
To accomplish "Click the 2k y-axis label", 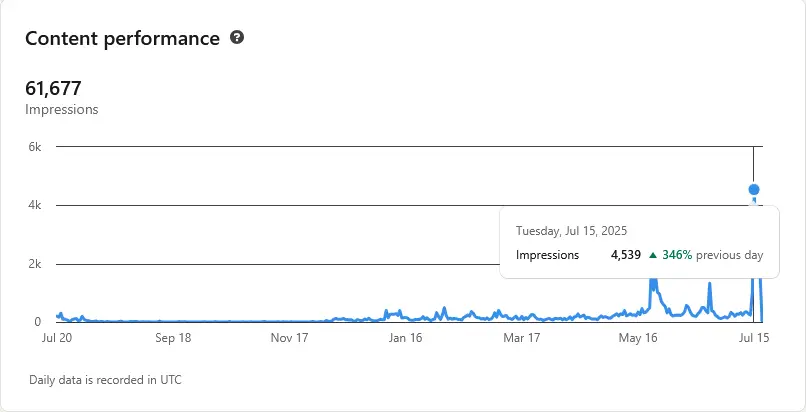I will [34, 264].
